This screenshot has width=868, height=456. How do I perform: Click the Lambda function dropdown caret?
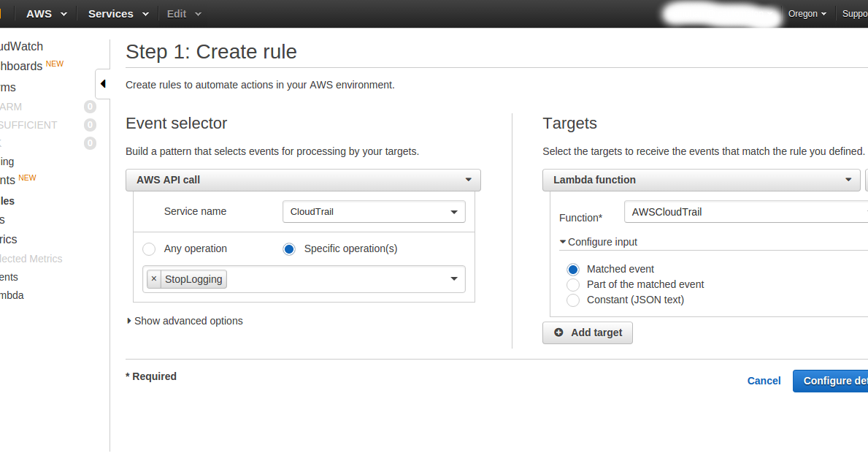coord(848,180)
